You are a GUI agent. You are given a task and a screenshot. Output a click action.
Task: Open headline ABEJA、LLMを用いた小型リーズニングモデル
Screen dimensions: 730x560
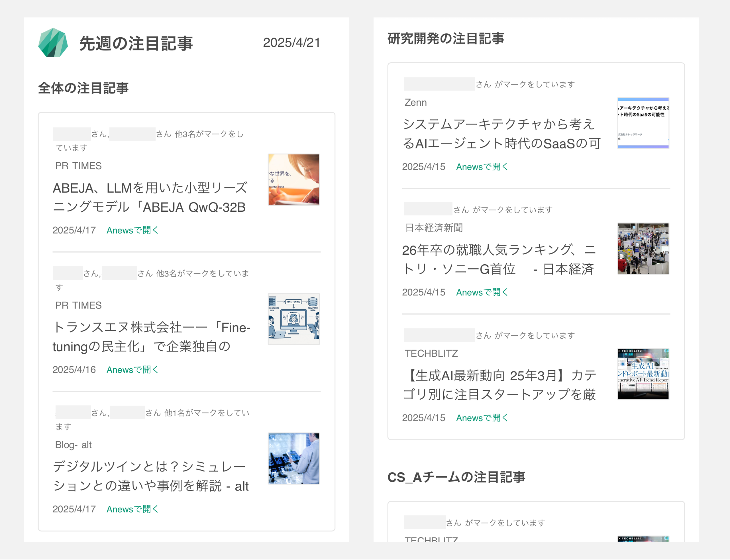click(x=150, y=198)
